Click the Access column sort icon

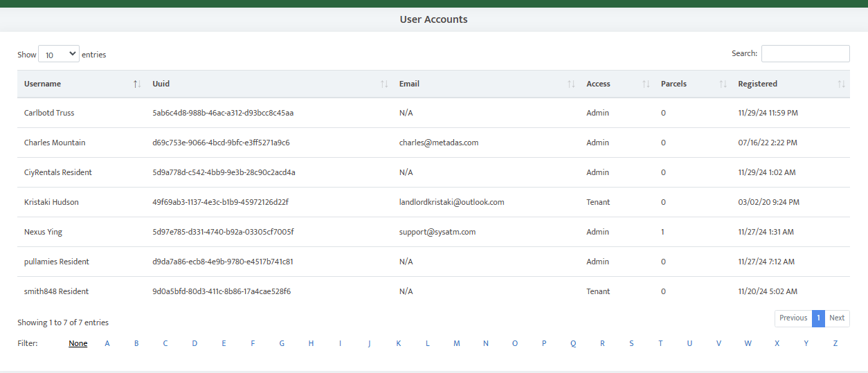tap(646, 84)
